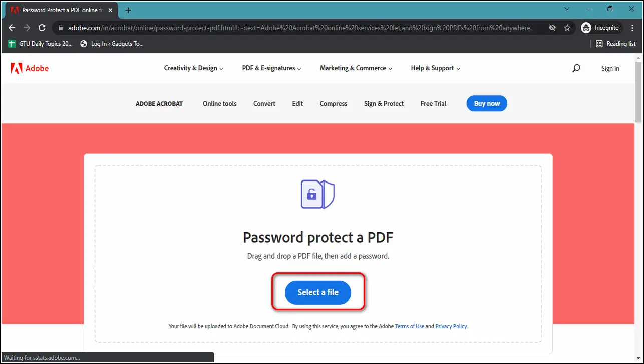
Task: Expand the Marketing & Commerce menu
Action: pyautogui.click(x=356, y=68)
